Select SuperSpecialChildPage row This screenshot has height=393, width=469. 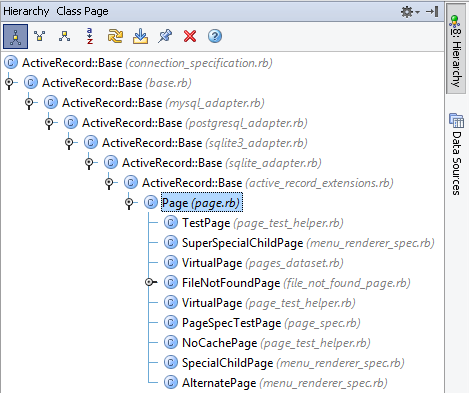(299, 243)
